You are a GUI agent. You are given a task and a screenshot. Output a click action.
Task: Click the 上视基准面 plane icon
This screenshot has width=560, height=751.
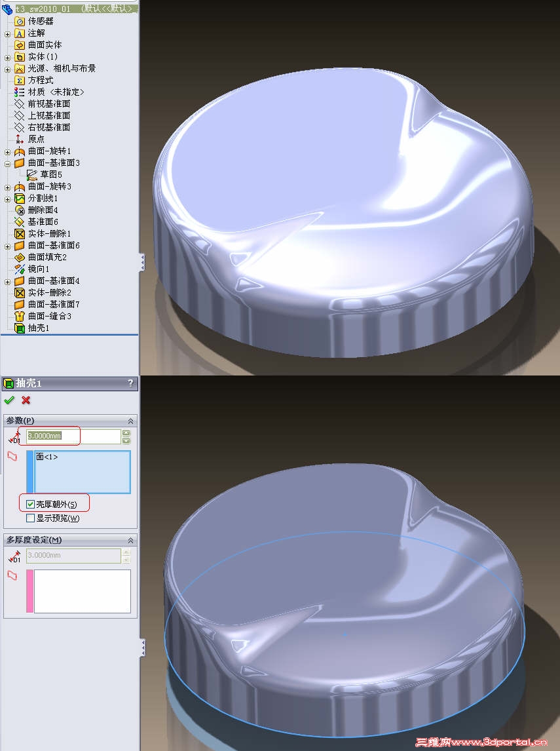pos(20,115)
